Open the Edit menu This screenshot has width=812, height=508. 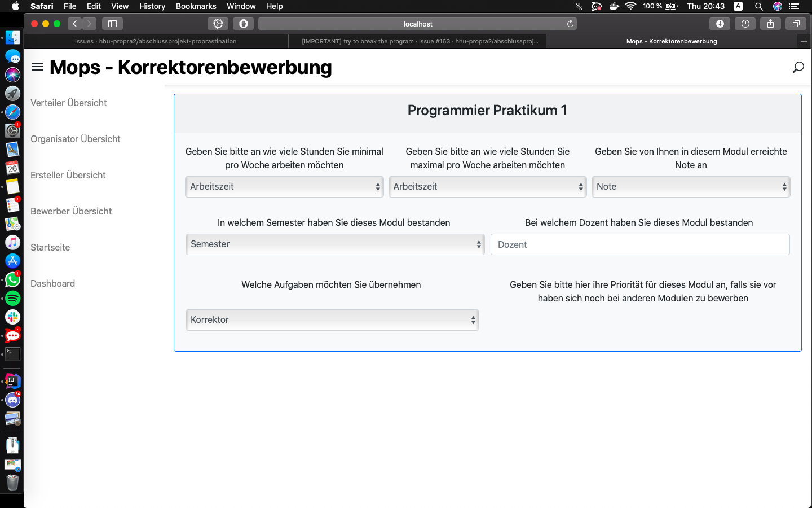94,6
